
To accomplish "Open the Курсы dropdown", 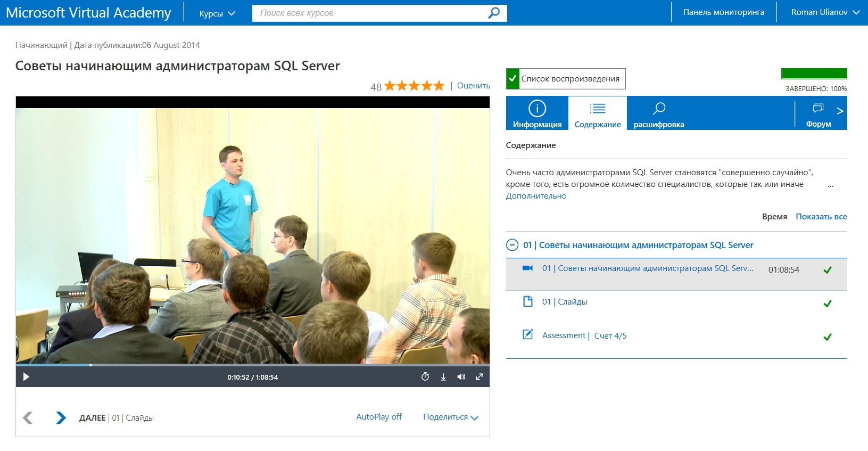I will pyautogui.click(x=217, y=13).
